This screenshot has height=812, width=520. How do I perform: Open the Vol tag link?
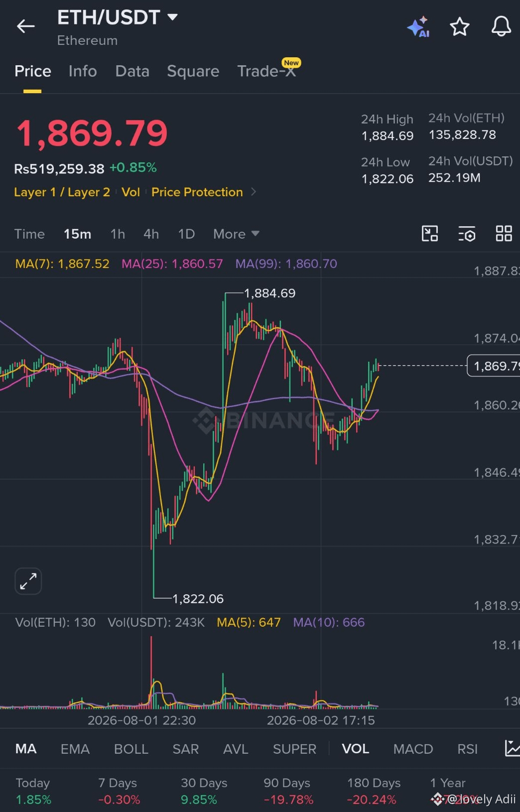coord(130,192)
